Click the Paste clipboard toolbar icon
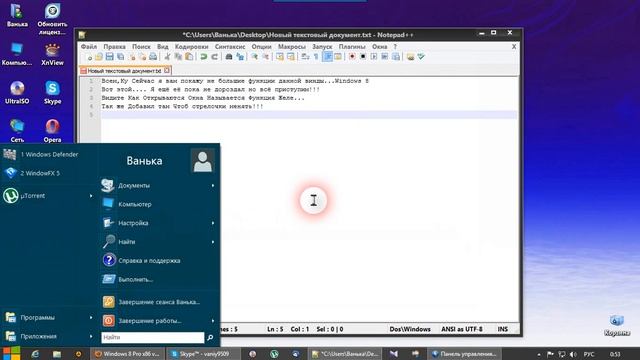The width and height of the screenshot is (640, 360). 189,57
